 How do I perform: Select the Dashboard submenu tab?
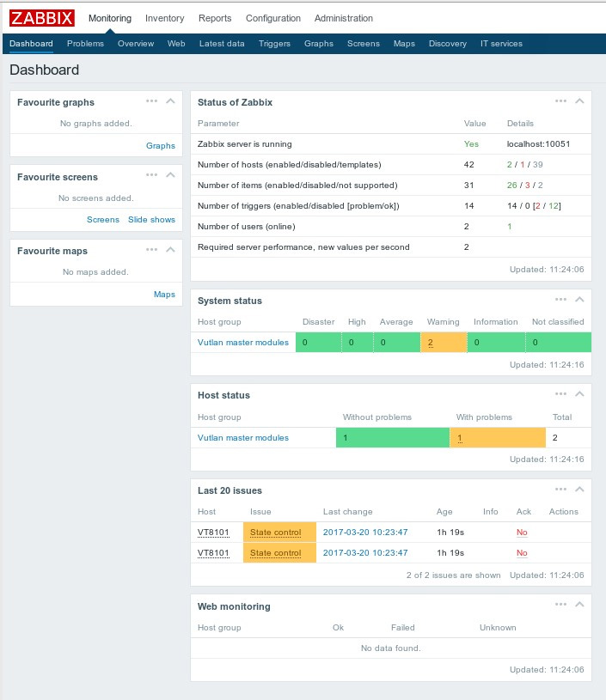[31, 44]
